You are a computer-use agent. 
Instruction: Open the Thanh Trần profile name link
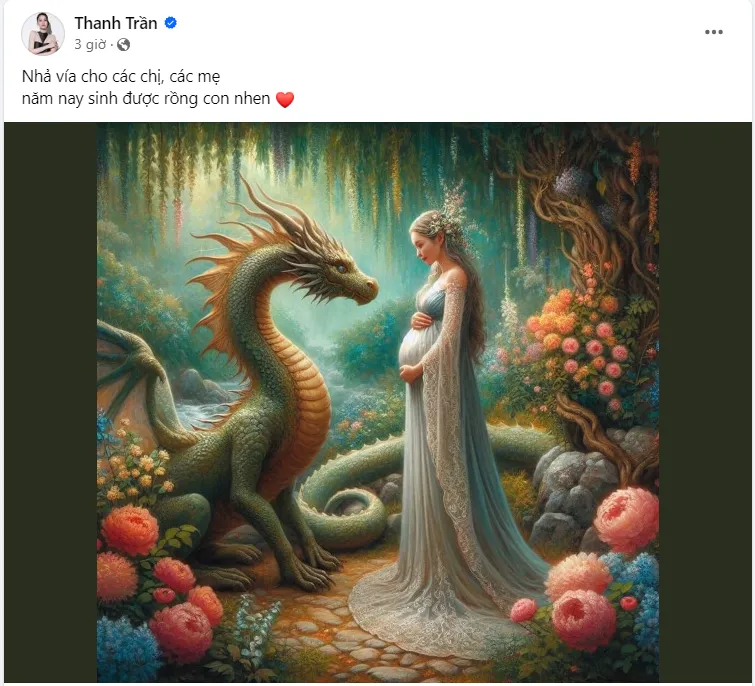point(116,23)
